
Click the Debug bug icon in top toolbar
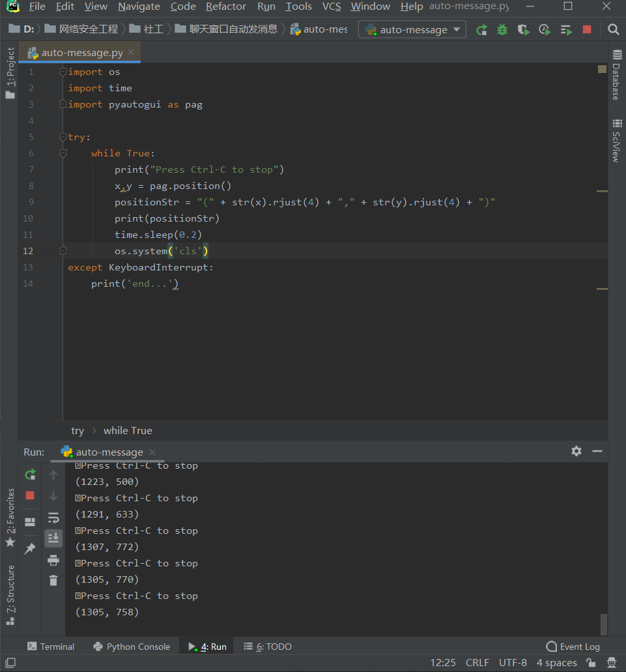502,30
